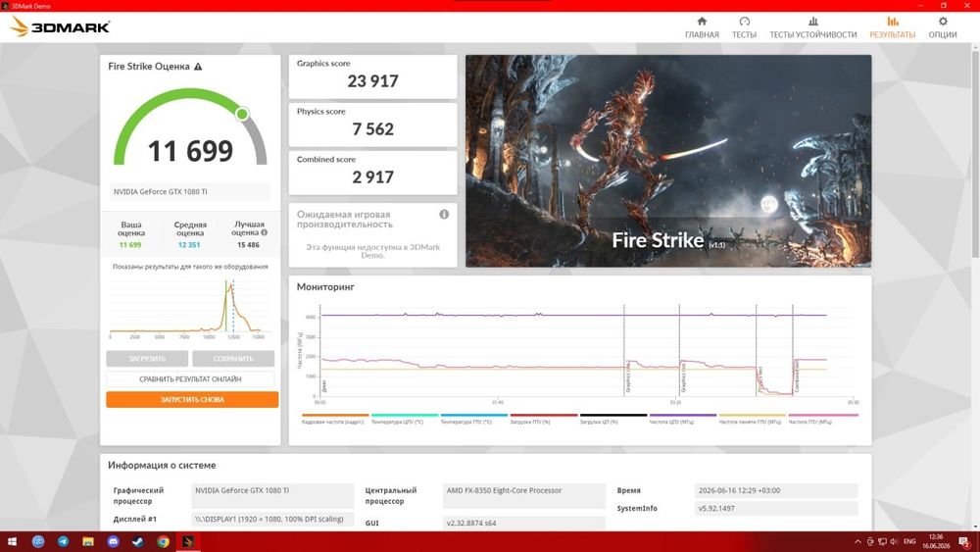This screenshot has height=552, width=980.
Task: Switch to the ТЕСТЫ tab
Action: [x=744, y=27]
